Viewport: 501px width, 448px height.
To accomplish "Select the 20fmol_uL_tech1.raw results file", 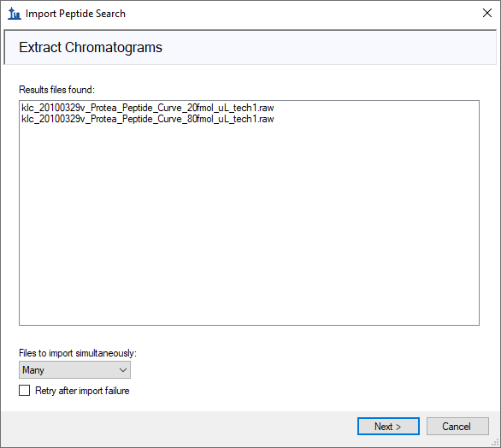I will click(148, 108).
